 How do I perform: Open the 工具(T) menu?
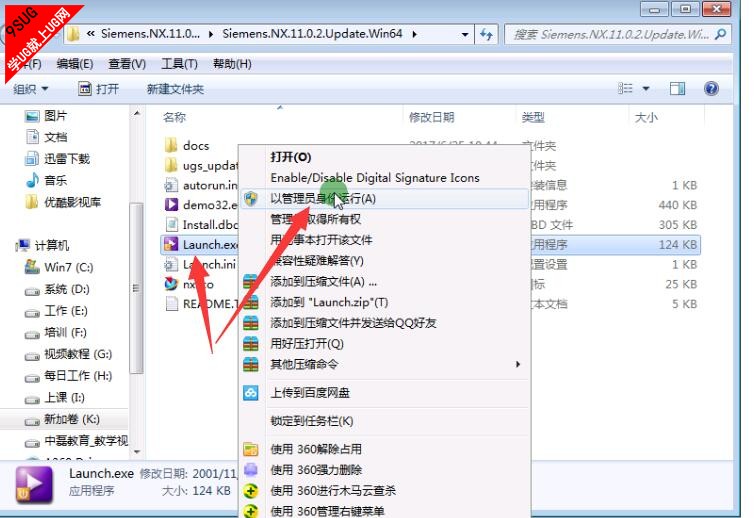click(x=179, y=64)
